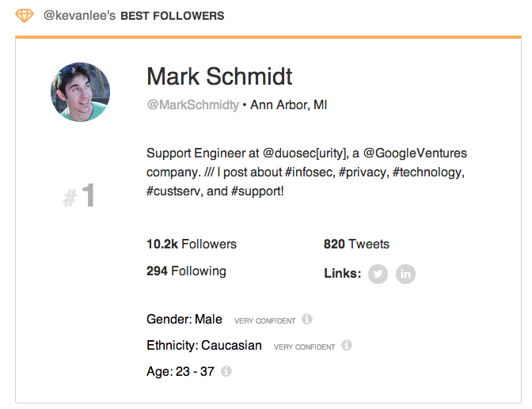Click the #custserv hashtag
532x409 pixels.
coord(174,191)
